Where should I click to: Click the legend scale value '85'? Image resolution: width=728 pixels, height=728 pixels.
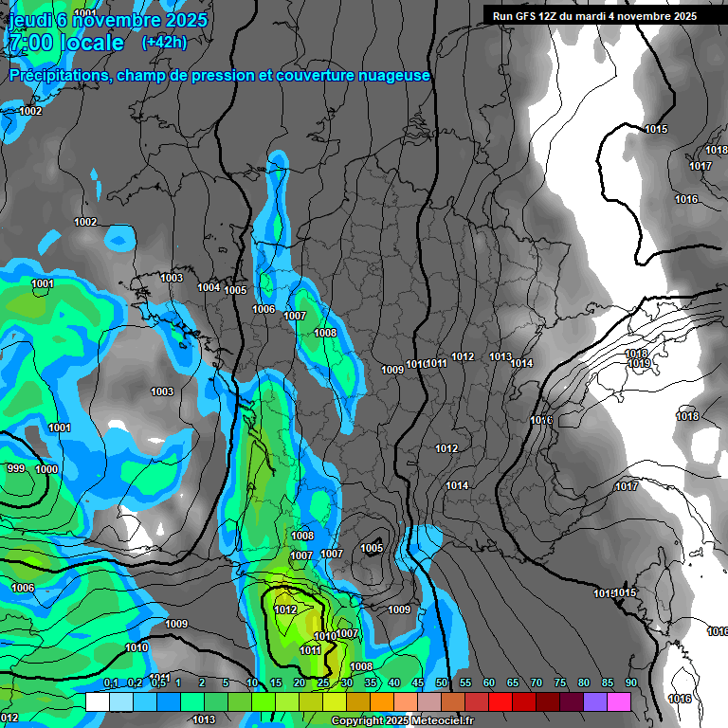(608, 682)
